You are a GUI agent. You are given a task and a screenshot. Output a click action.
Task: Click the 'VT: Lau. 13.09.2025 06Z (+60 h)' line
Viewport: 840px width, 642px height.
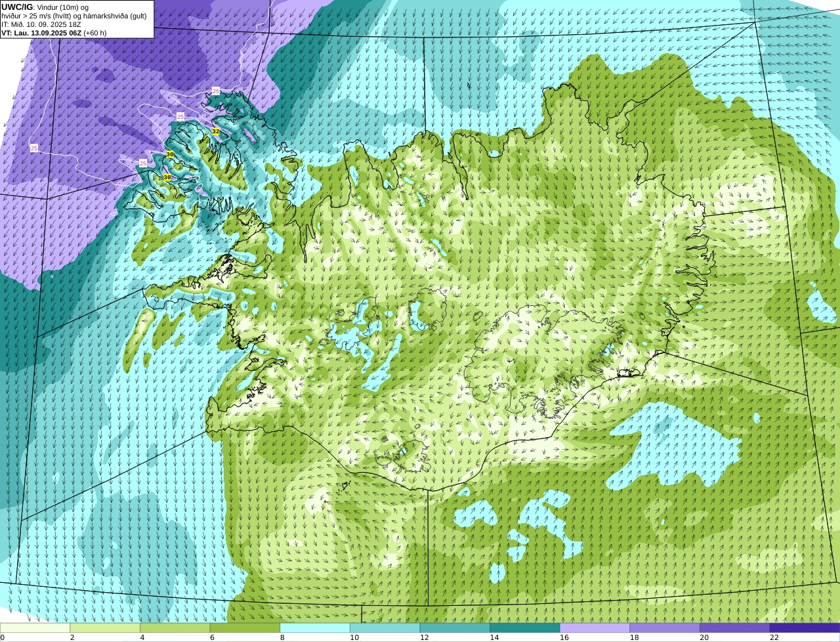(x=54, y=33)
